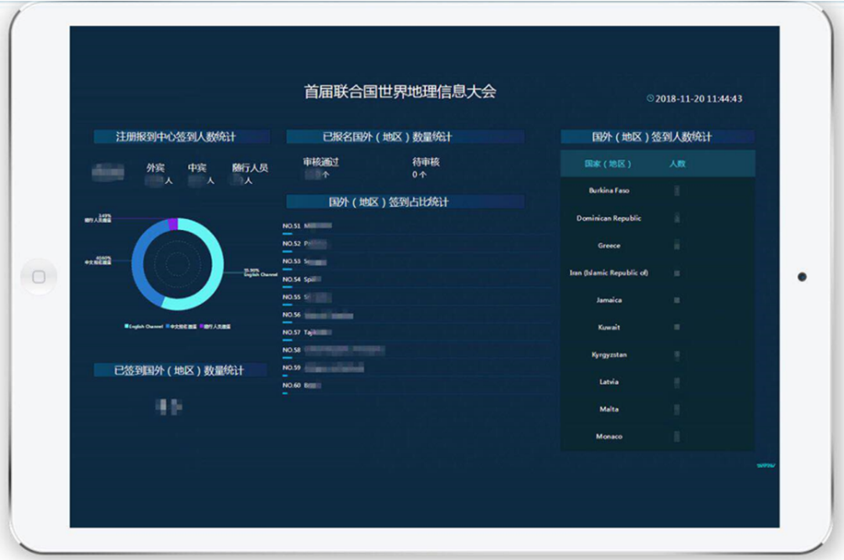Select the 国外（地区）签到人数统计 header
The height and width of the screenshot is (560, 844).
[657, 137]
